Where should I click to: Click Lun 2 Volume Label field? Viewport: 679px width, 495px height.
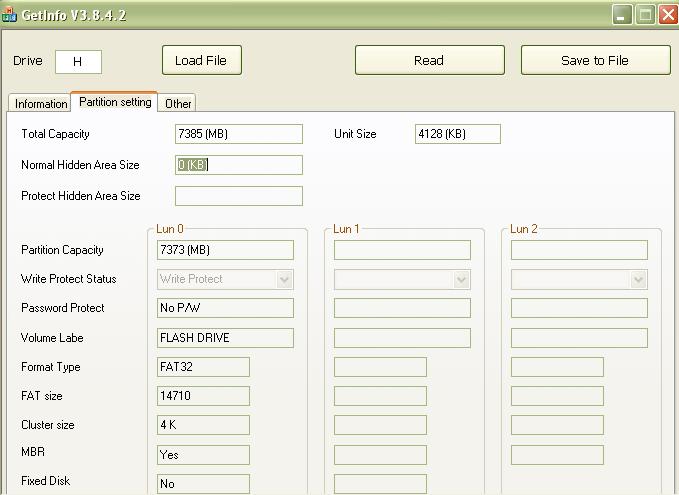[579, 338]
